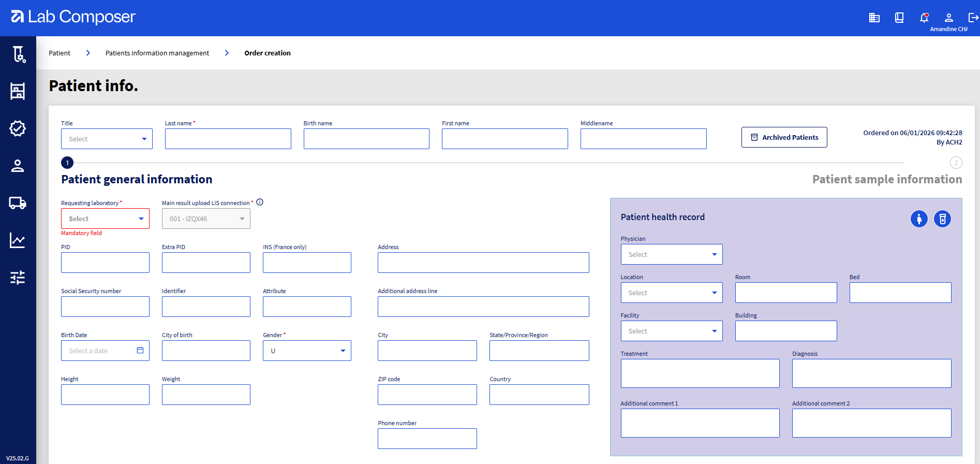Select the patient person sidebar icon
Image resolution: width=980 pixels, height=464 pixels.
tap(18, 166)
